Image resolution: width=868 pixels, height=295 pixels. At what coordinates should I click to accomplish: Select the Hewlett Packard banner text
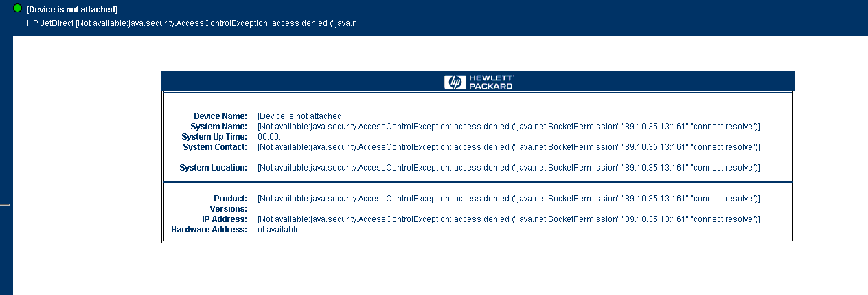(490, 82)
